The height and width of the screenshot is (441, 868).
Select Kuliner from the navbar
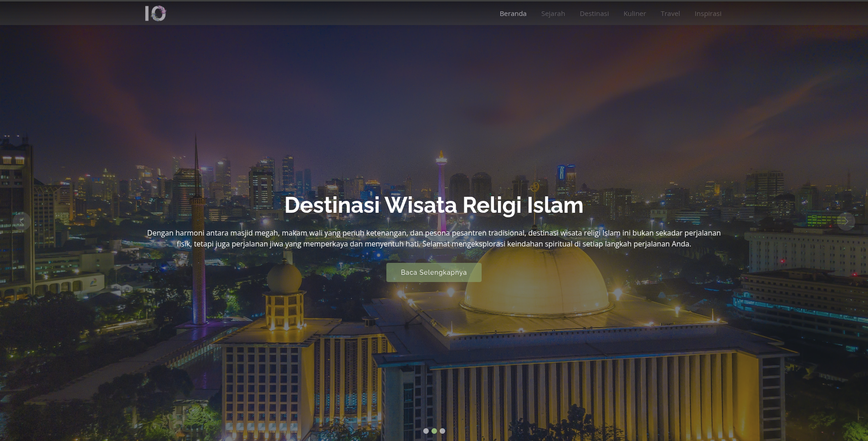[634, 13]
